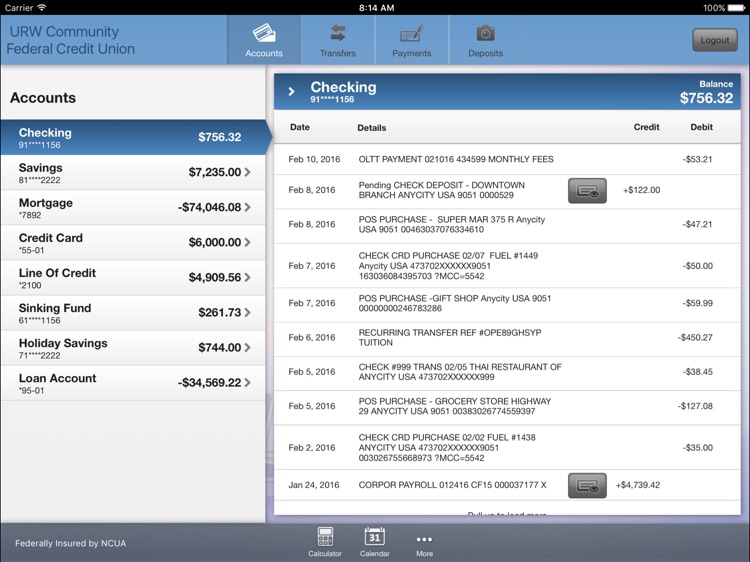750x562 pixels.
Task: Click Federally Insured by NCUA text
Action: tap(71, 543)
